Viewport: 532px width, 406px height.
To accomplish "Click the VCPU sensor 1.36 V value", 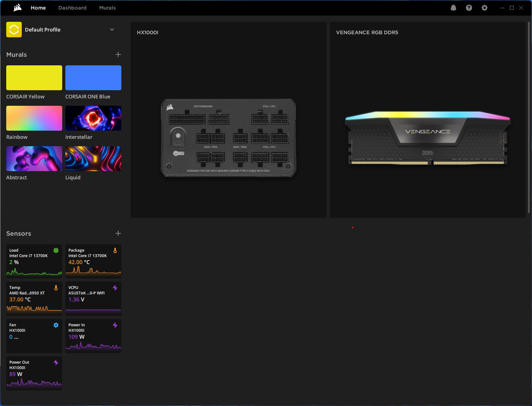I will [76, 299].
